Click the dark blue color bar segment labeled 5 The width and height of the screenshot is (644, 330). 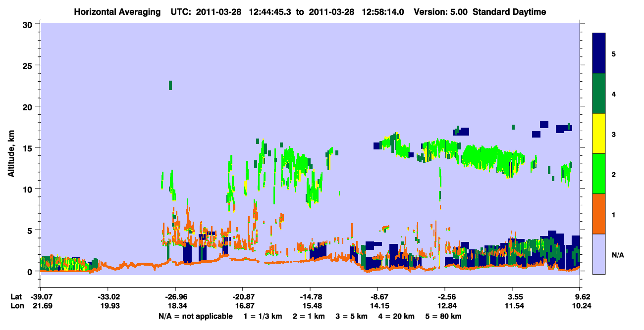click(x=599, y=53)
